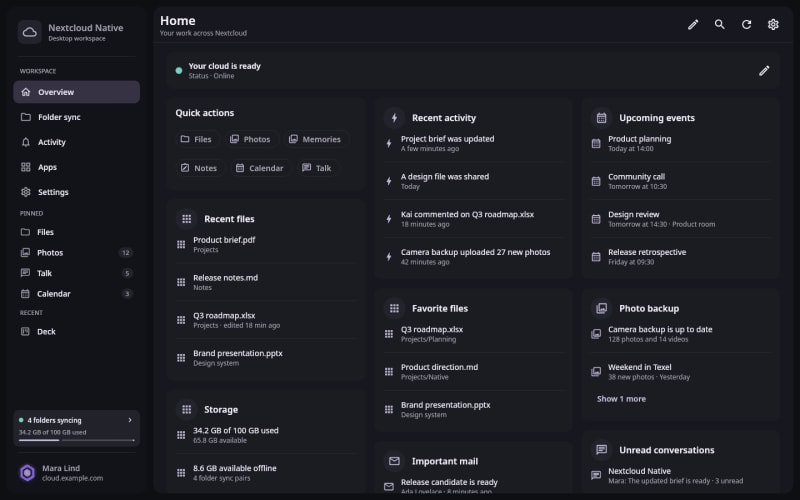
Task: Click 34.2 GB of 100 GB used in Storage card
Action: coord(265,435)
